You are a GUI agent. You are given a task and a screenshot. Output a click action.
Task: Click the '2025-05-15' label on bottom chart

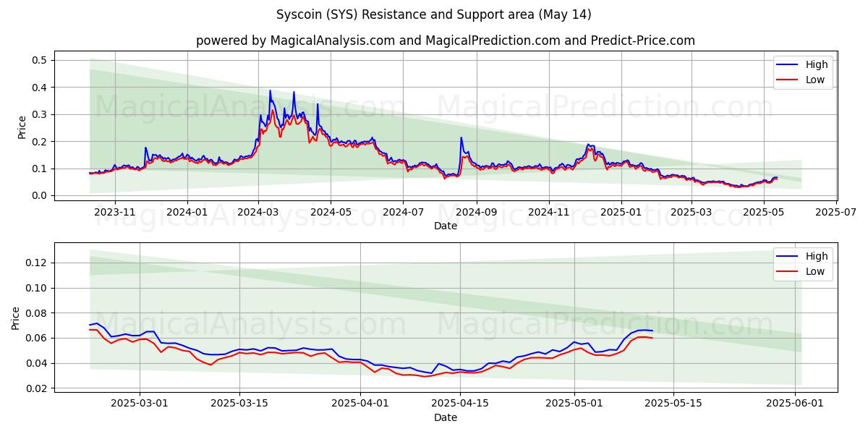[673, 404]
